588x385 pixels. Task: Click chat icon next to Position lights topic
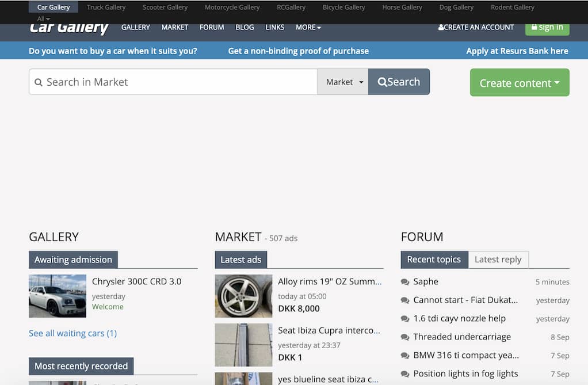pyautogui.click(x=405, y=374)
